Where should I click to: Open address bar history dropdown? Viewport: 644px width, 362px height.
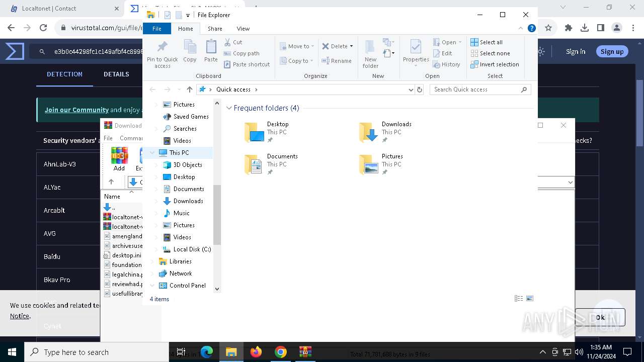click(x=411, y=89)
